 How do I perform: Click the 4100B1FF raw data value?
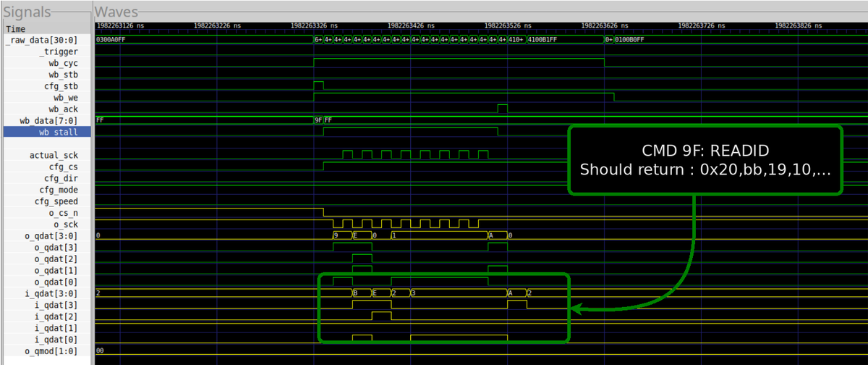pos(543,40)
